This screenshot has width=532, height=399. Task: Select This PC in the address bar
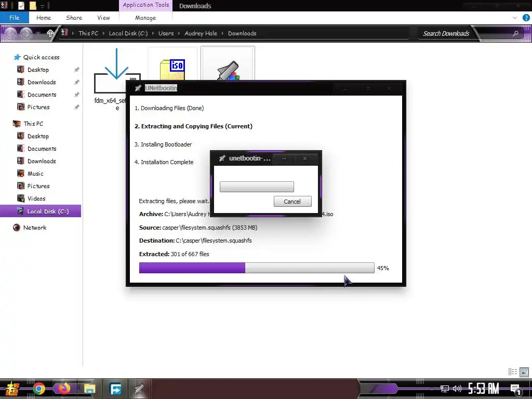tap(88, 33)
